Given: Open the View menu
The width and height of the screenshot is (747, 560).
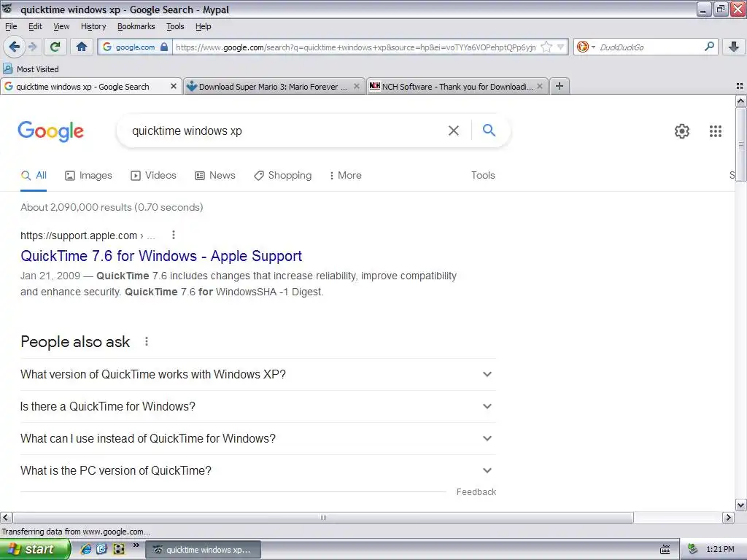Looking at the screenshot, I should (61, 26).
